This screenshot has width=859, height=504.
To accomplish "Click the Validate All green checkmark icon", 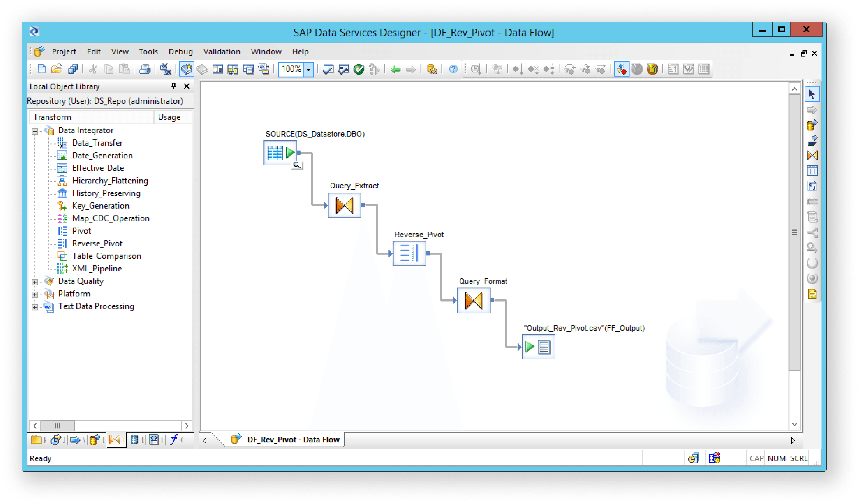I will [359, 69].
